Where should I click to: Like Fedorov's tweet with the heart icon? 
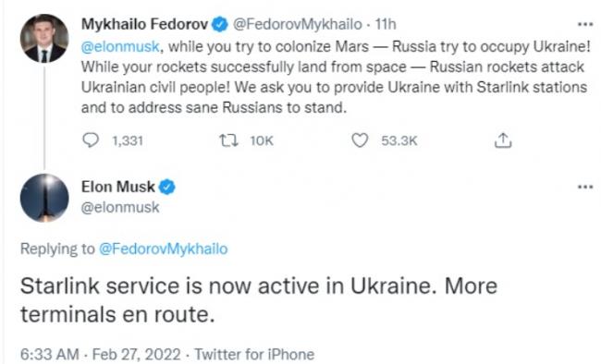(360, 140)
